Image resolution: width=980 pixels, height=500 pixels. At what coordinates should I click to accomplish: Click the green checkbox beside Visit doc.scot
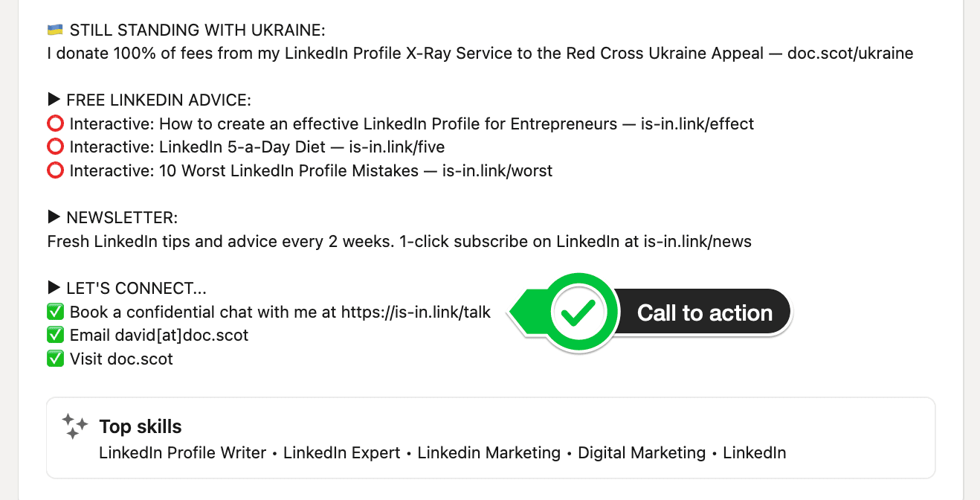point(56,359)
